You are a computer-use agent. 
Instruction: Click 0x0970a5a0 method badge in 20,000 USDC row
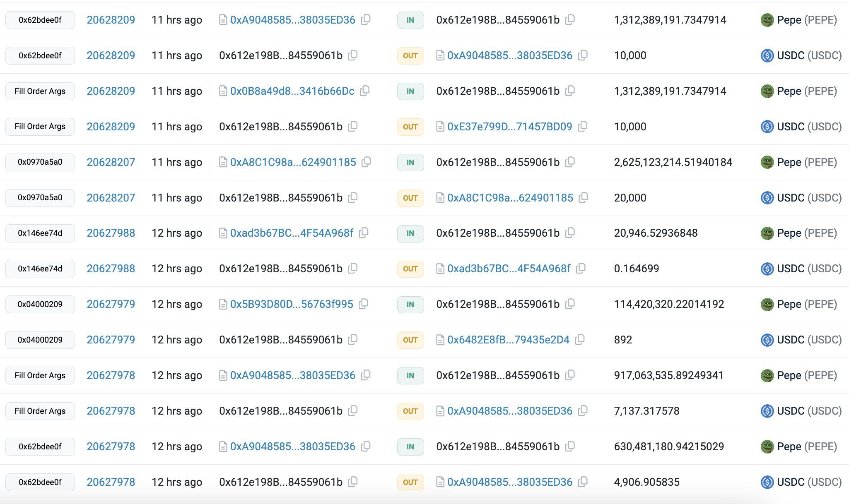click(x=40, y=198)
